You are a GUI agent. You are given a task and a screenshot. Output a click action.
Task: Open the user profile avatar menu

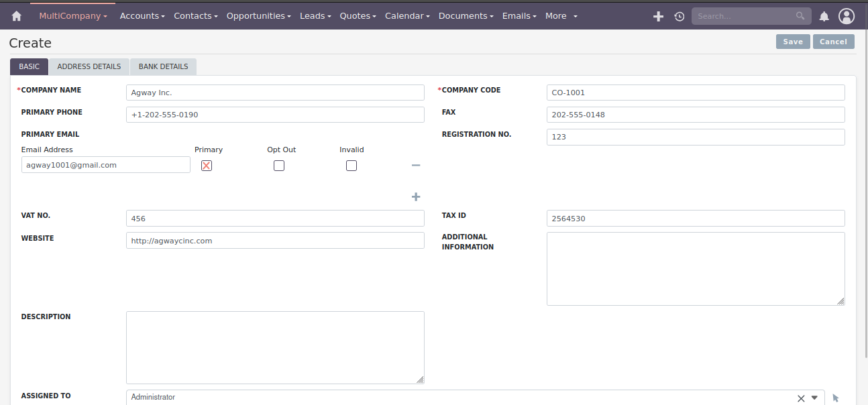[847, 16]
